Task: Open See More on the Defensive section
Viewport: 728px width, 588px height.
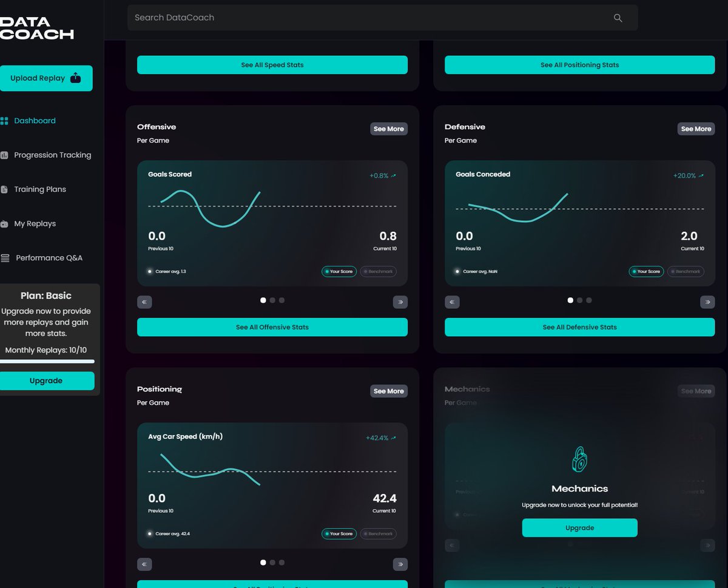Action: click(x=696, y=129)
